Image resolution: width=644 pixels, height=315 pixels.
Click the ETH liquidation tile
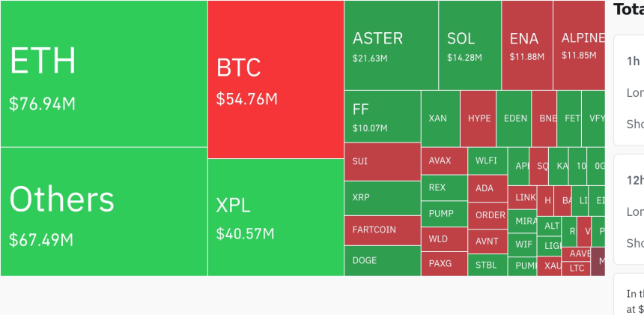point(103,73)
